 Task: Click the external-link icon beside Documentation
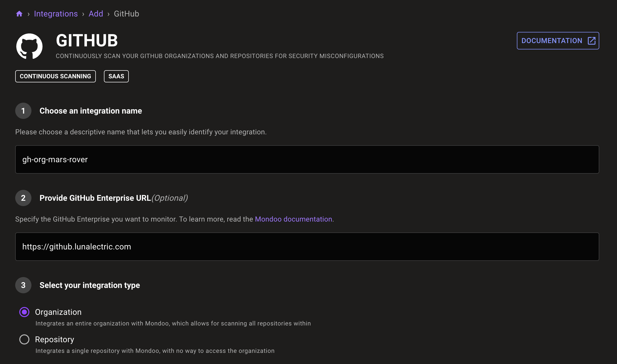(x=591, y=41)
